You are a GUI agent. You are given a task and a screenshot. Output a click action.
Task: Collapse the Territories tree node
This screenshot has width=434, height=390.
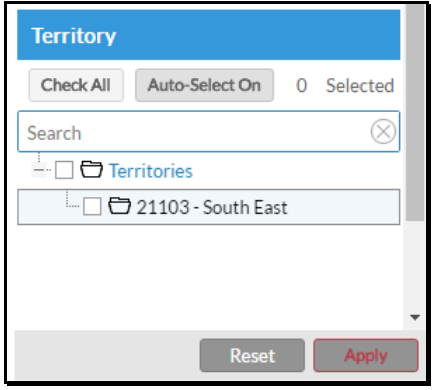tap(39, 170)
